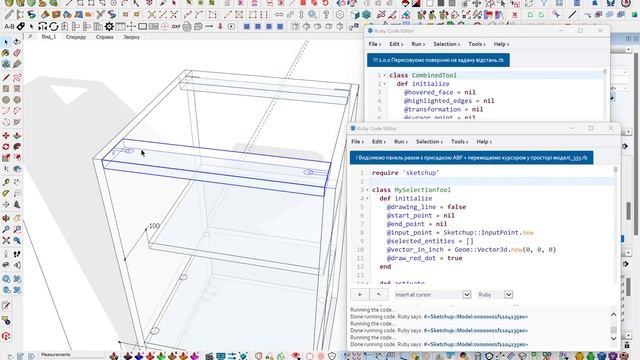This screenshot has width=640, height=360.
Task: Click the undo arrow button beside Run
Action: point(378,294)
